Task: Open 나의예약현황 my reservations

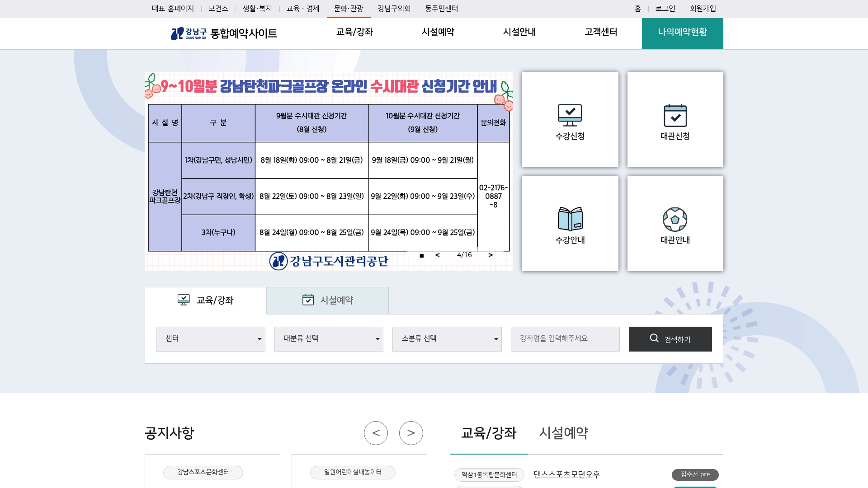Action: click(683, 33)
